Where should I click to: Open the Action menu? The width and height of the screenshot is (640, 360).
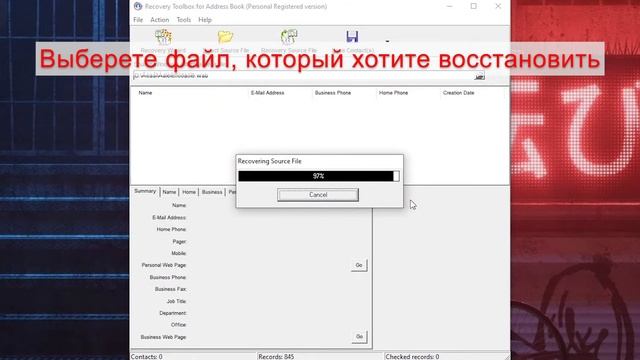[x=160, y=20]
